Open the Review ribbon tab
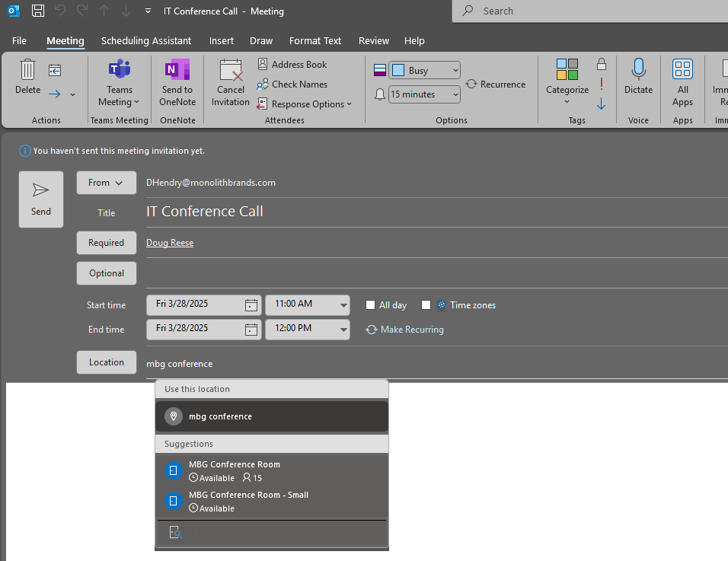 [373, 41]
